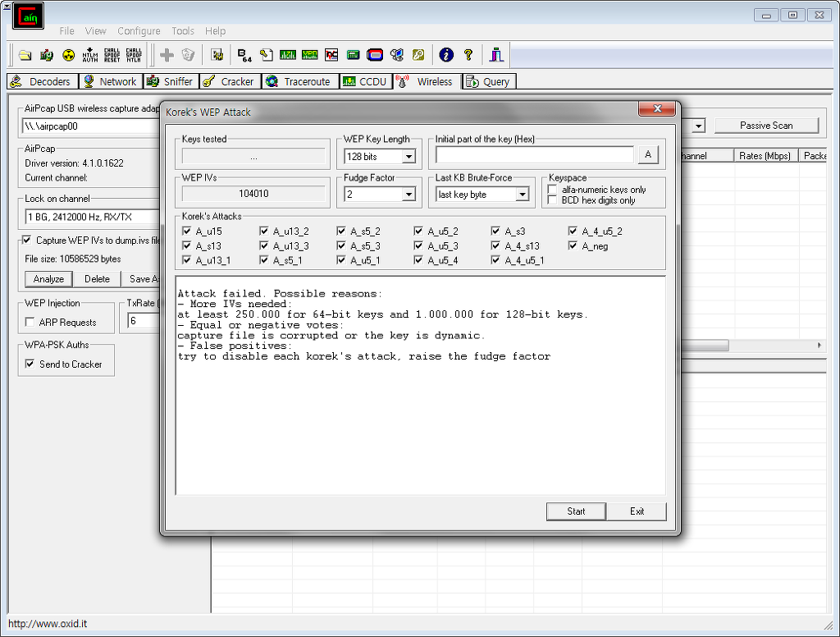Image resolution: width=840 pixels, height=637 pixels.
Task: Start the Korek's WEP attack
Action: (576, 511)
